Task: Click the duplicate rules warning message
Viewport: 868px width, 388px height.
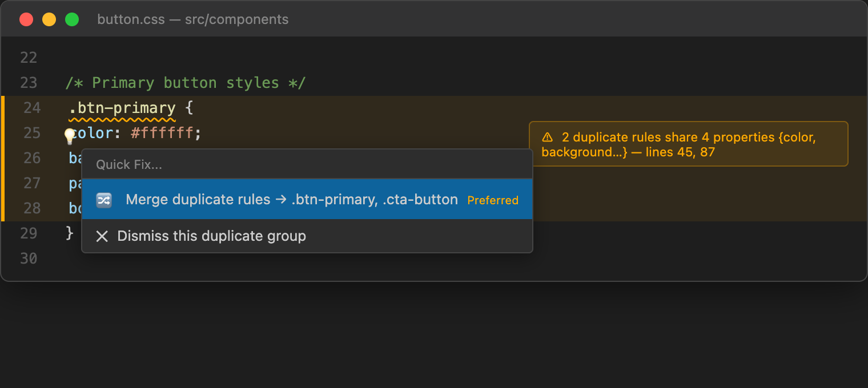Action: click(x=688, y=144)
